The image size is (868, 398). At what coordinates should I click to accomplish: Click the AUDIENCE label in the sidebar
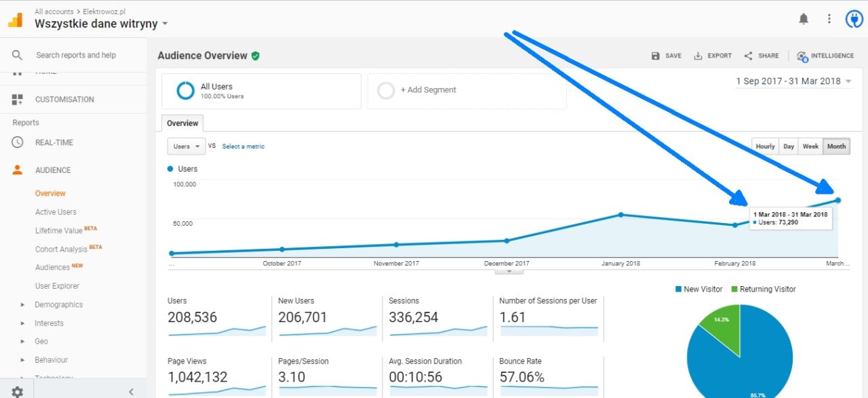[53, 170]
